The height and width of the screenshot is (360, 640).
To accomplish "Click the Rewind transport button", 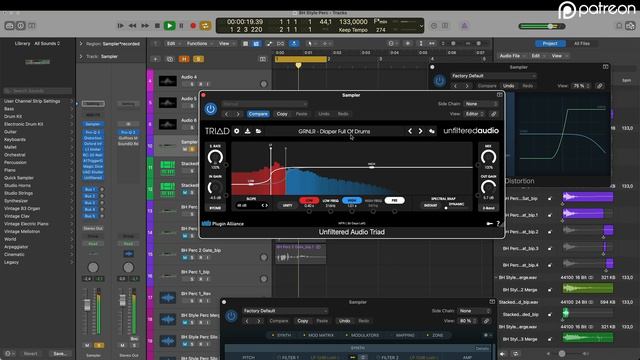I will (x=133, y=26).
